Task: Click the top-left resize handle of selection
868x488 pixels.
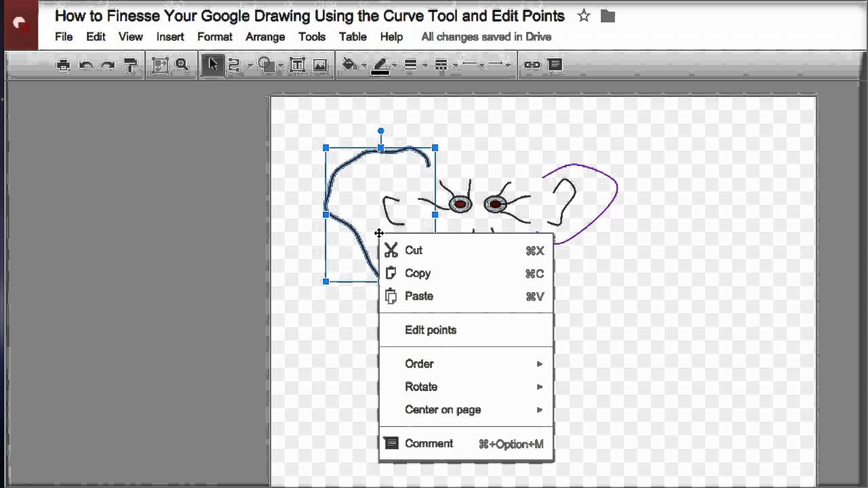Action: click(326, 148)
